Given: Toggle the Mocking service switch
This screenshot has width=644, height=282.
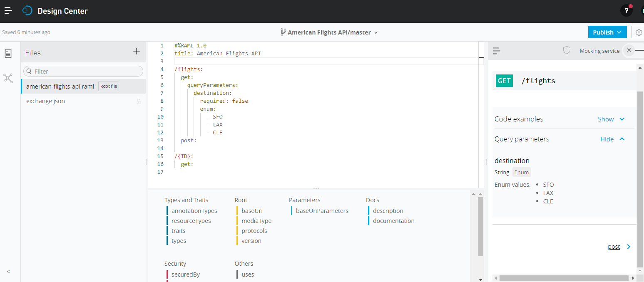Looking at the screenshot, I should (633, 50).
